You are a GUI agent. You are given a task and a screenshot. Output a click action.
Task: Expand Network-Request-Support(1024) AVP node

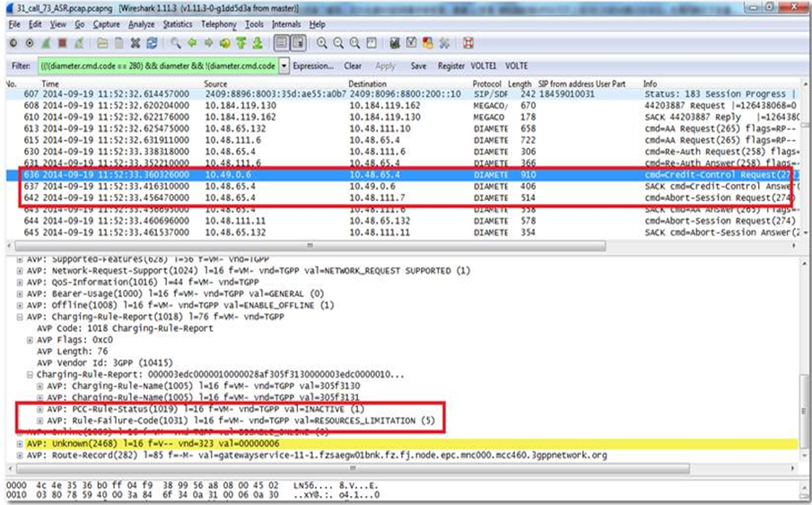point(20,271)
